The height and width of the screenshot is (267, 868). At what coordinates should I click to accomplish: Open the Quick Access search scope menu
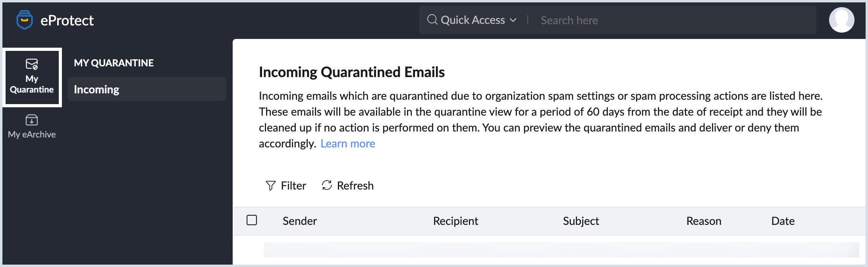point(473,20)
